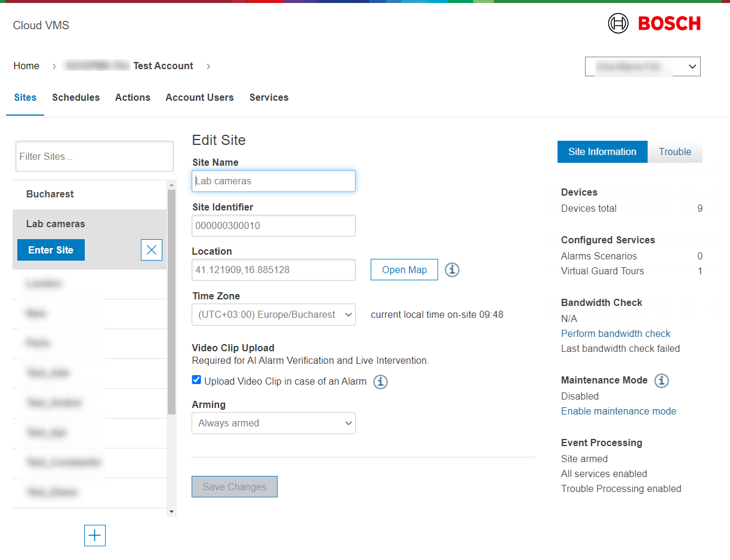Click Enable maintenance mode link
Image resolution: width=730 pixels, height=560 pixels.
pyautogui.click(x=618, y=412)
